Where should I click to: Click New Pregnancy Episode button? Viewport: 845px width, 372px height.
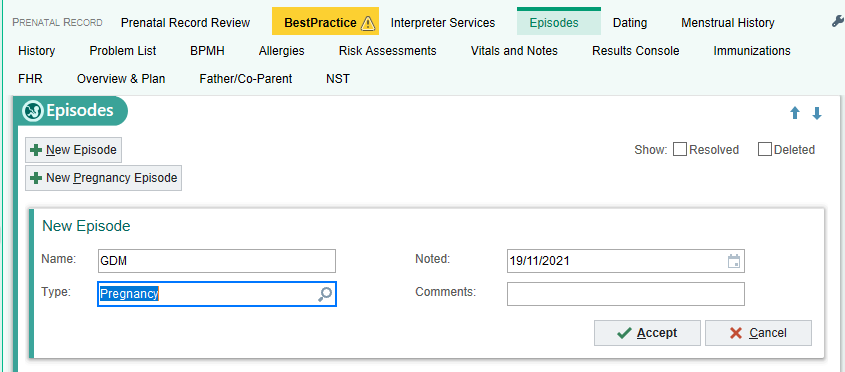coord(103,178)
